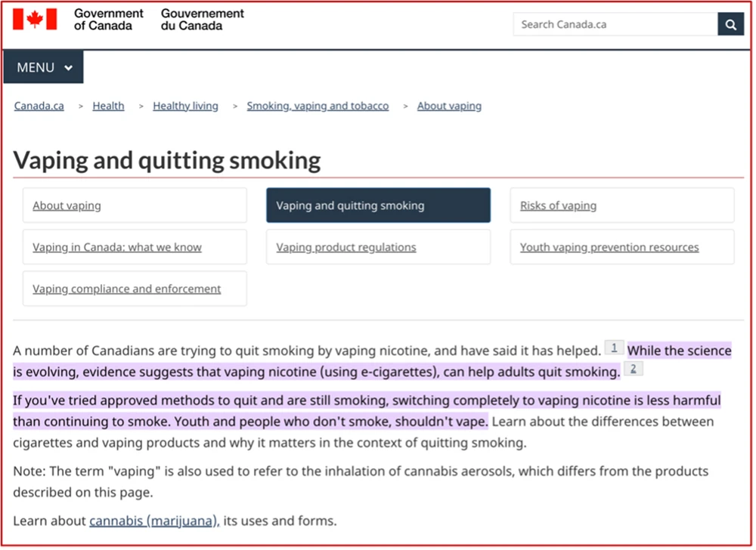The image size is (756, 550).
Task: Go to Vaping product regulations
Action: click(378, 247)
